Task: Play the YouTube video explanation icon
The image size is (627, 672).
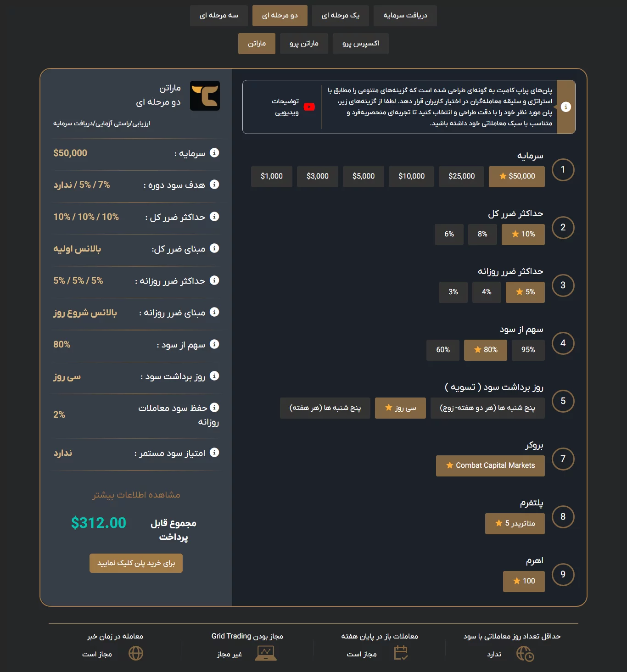Action: coord(309,107)
